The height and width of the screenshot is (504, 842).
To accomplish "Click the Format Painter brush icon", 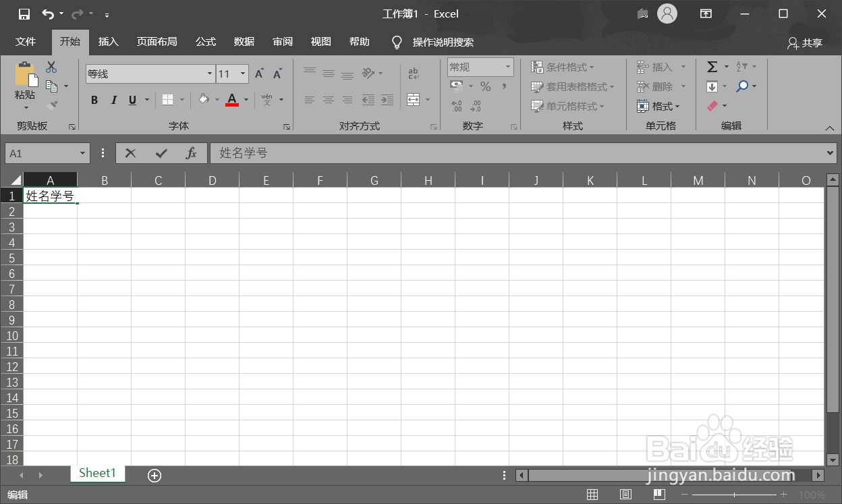I will pyautogui.click(x=51, y=105).
